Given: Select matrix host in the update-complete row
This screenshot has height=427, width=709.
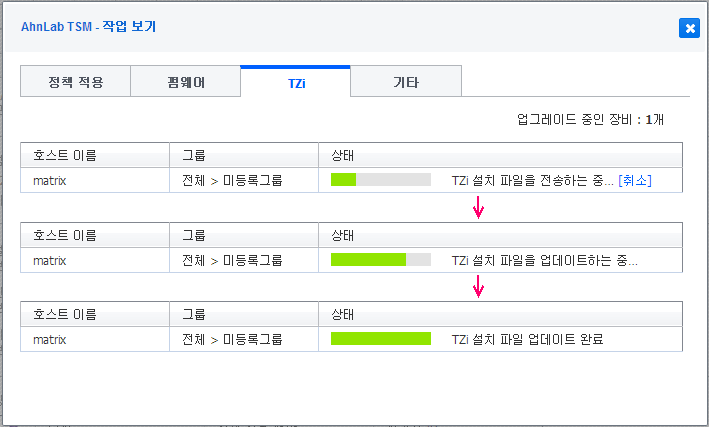Looking at the screenshot, I should 49,339.
